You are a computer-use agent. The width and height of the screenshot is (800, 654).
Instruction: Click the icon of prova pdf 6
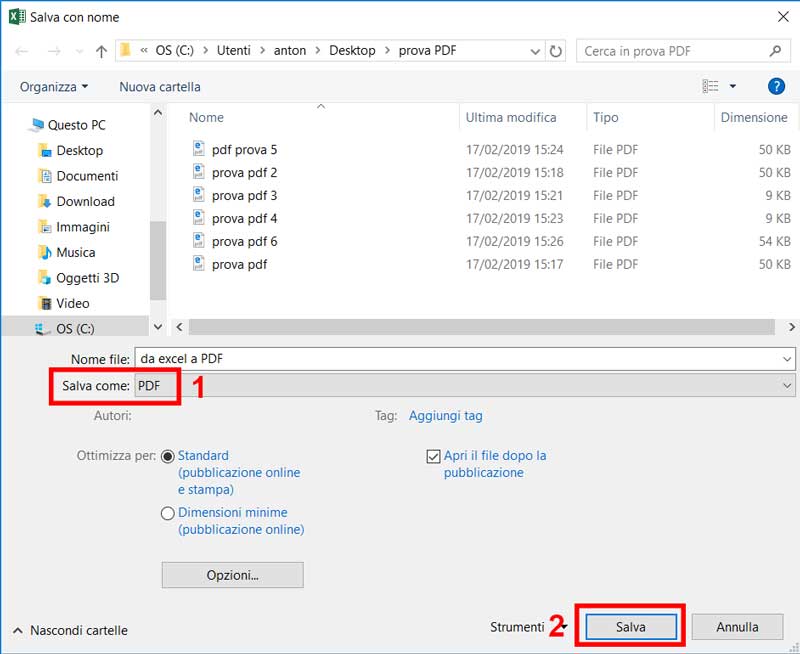[198, 240]
